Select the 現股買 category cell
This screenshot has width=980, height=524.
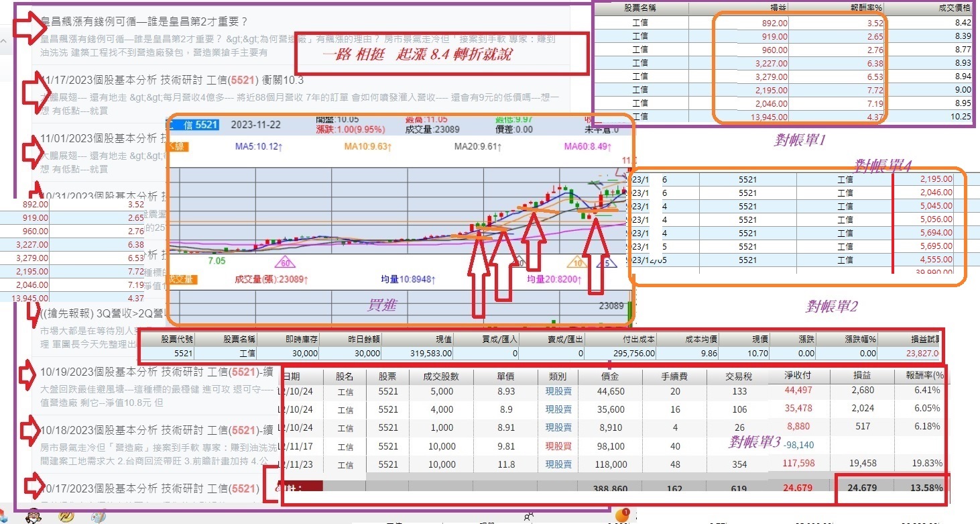(x=558, y=446)
